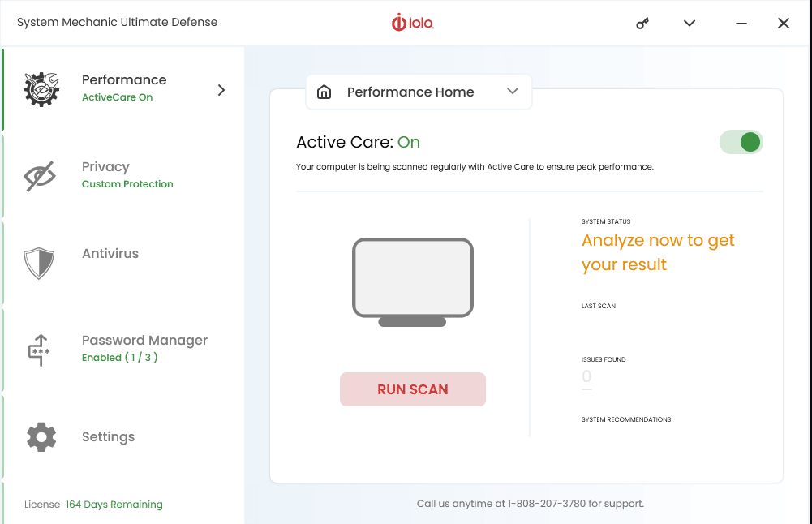Click the support phone number text

(547, 504)
